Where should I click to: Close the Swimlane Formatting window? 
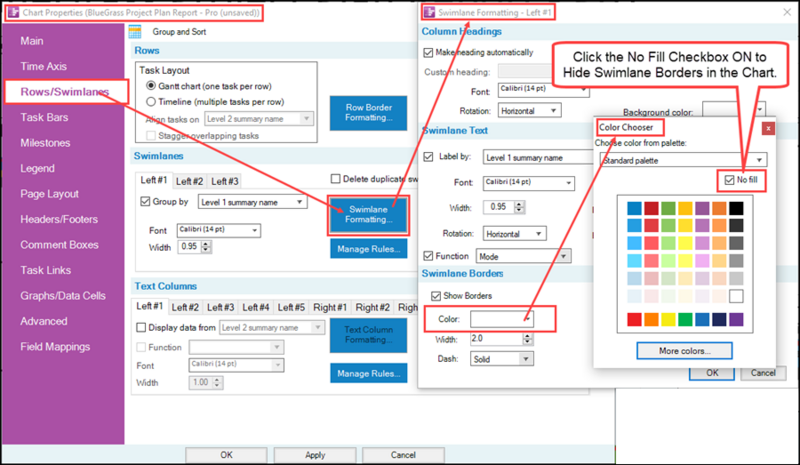pos(787,12)
